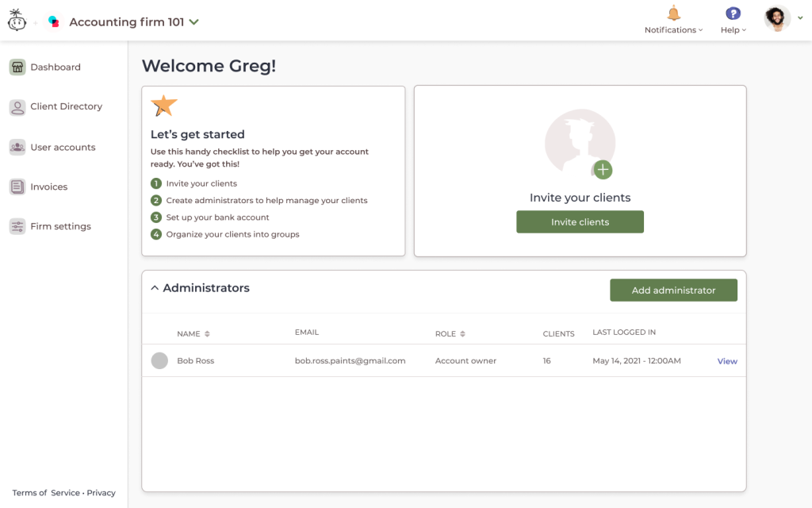
Task: View Bob Ross administrator details
Action: (x=727, y=361)
